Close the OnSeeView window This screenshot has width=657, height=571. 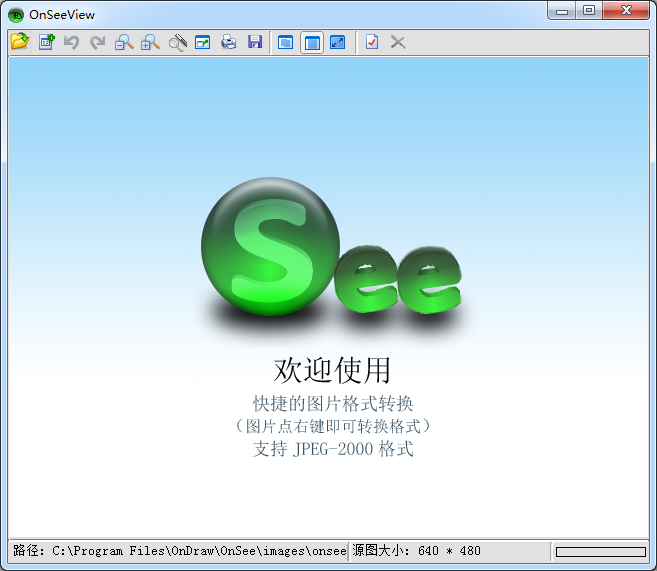(x=626, y=10)
